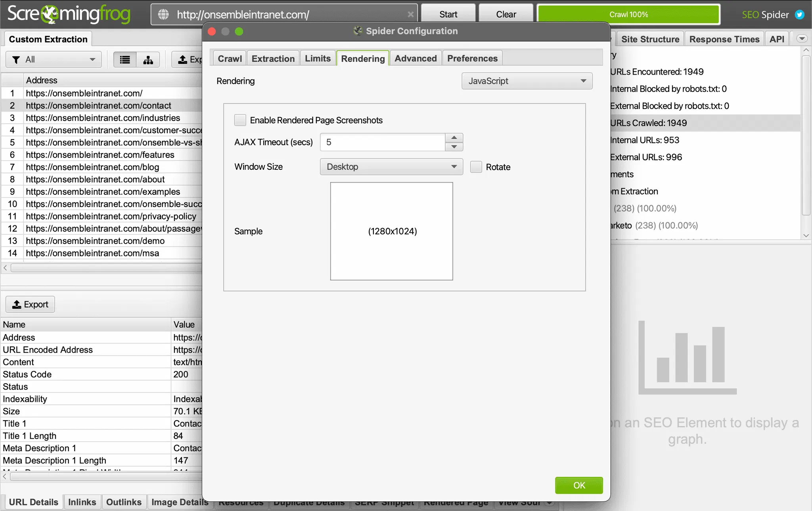Decrease AJAX Timeout with down arrow
The width and height of the screenshot is (812, 511).
click(x=454, y=147)
